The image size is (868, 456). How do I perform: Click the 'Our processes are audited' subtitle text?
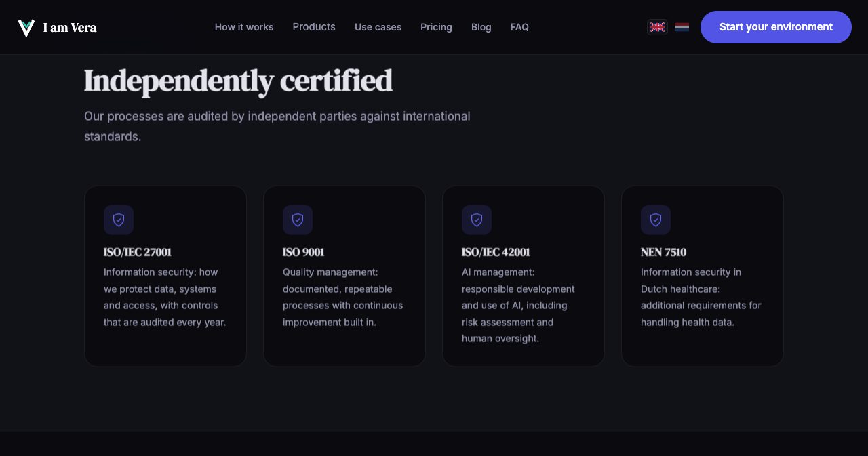277,126
